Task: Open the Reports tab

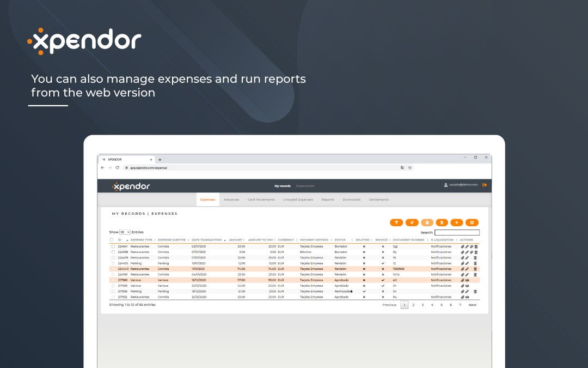Action: pos(328,200)
